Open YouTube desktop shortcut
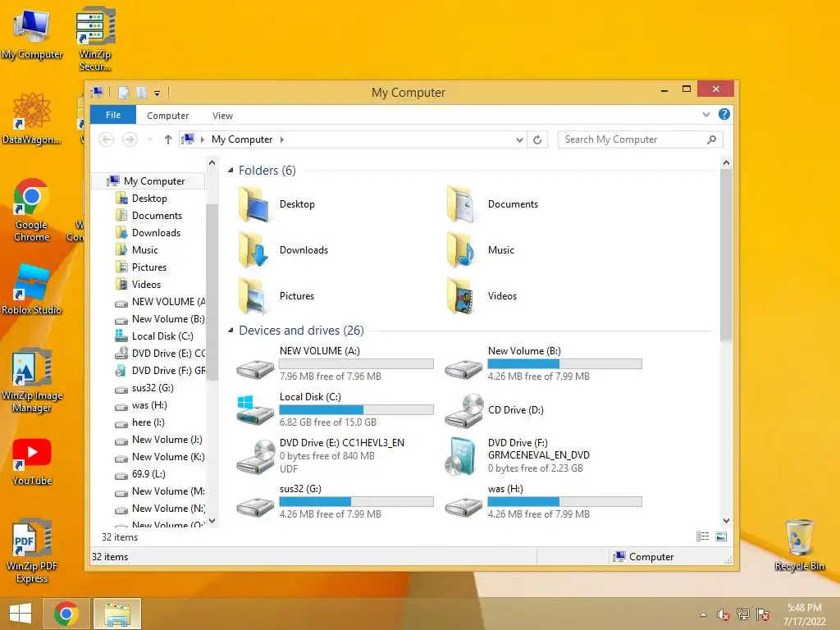The height and width of the screenshot is (630, 840). pyautogui.click(x=32, y=462)
